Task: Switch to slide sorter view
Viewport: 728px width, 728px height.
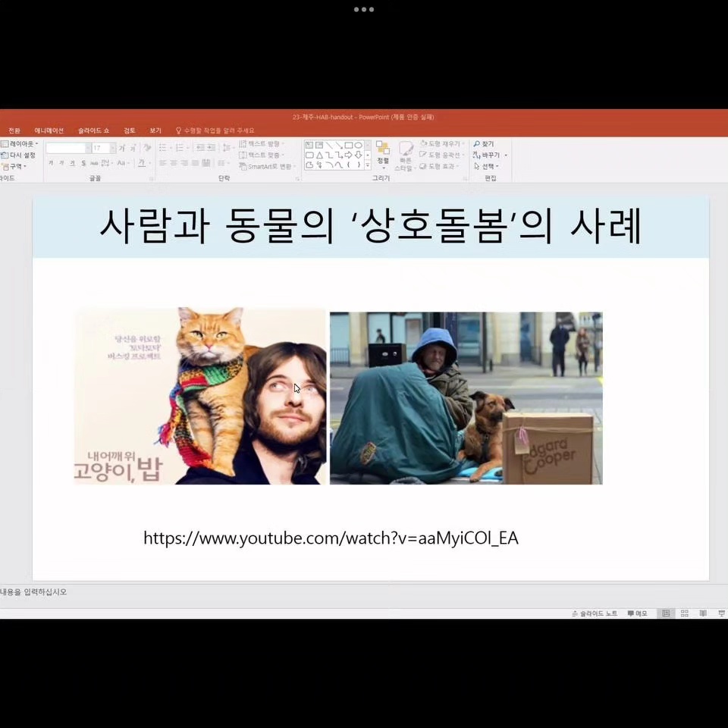Action: pyautogui.click(x=684, y=613)
